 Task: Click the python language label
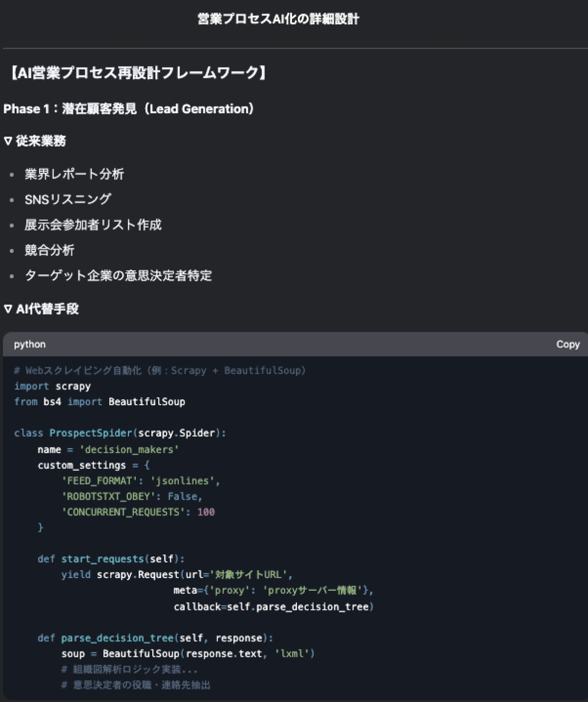[x=30, y=344]
